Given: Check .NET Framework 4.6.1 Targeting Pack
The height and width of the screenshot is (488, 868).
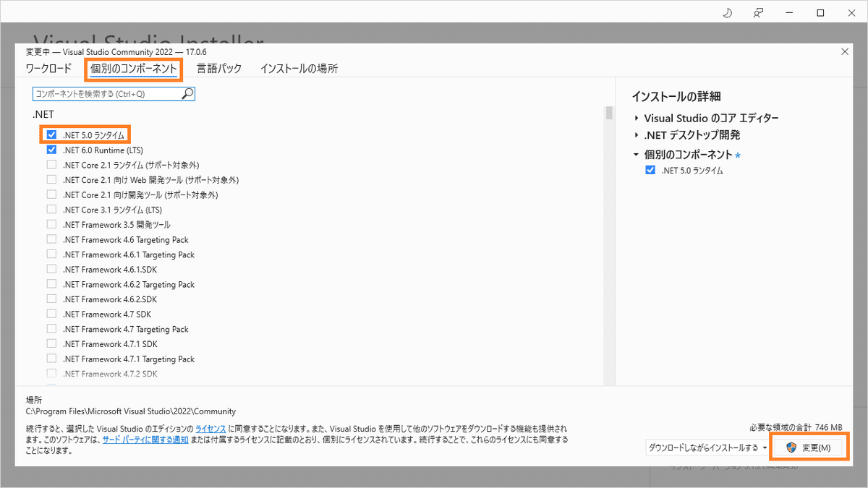Looking at the screenshot, I should (x=51, y=254).
